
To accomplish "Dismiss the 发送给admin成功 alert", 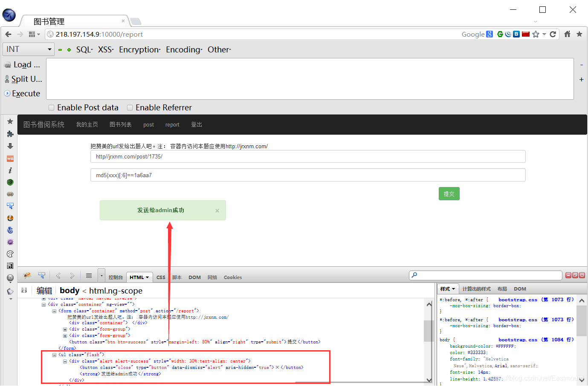I will (217, 210).
